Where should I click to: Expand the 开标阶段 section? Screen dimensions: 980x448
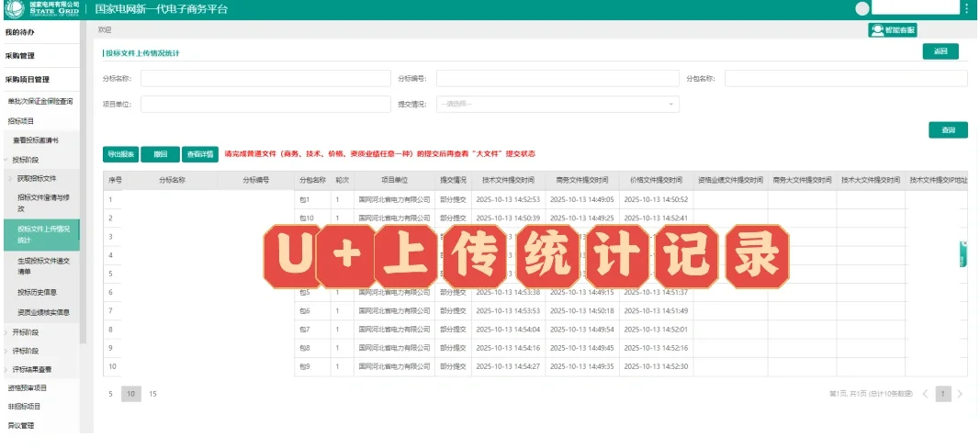6,332
